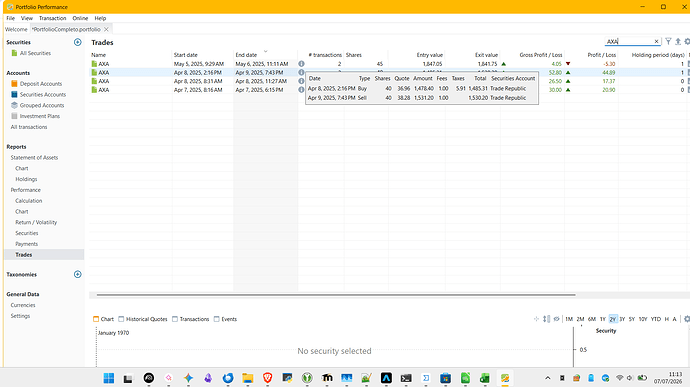The width and height of the screenshot is (690, 387).
Task: Click the add taxonomy plus icon
Action: click(x=77, y=274)
